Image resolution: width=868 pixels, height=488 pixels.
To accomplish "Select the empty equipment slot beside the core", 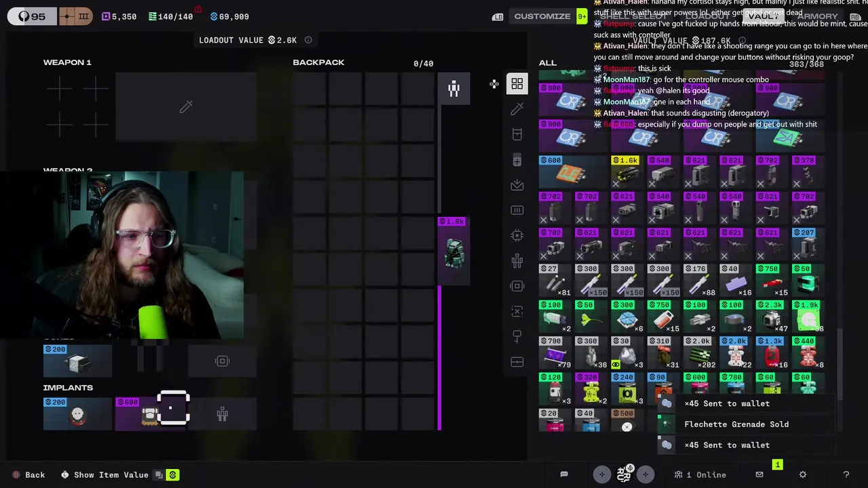I will tap(222, 361).
